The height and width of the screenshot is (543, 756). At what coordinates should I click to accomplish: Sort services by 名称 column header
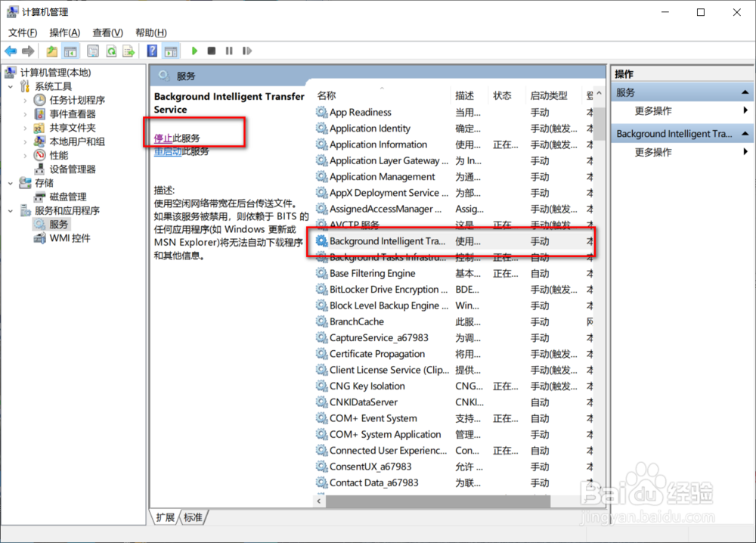[382, 95]
